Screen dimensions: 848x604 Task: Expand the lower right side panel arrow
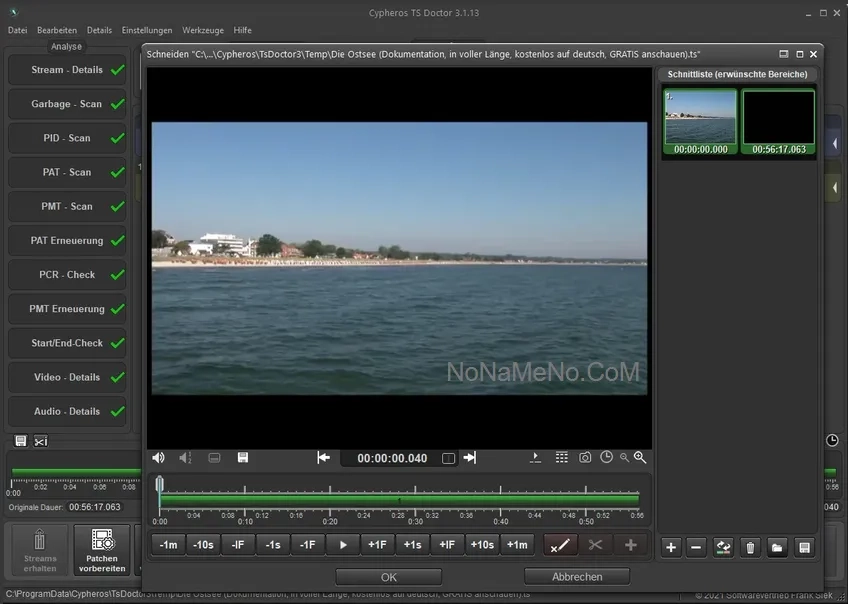point(835,187)
